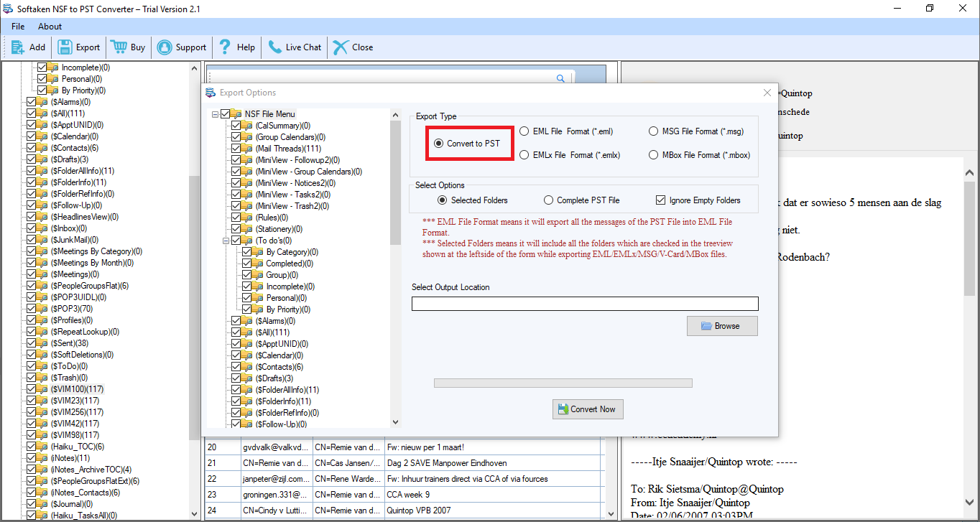Image resolution: width=980 pixels, height=522 pixels.
Task: Open the About menu
Action: [49, 27]
